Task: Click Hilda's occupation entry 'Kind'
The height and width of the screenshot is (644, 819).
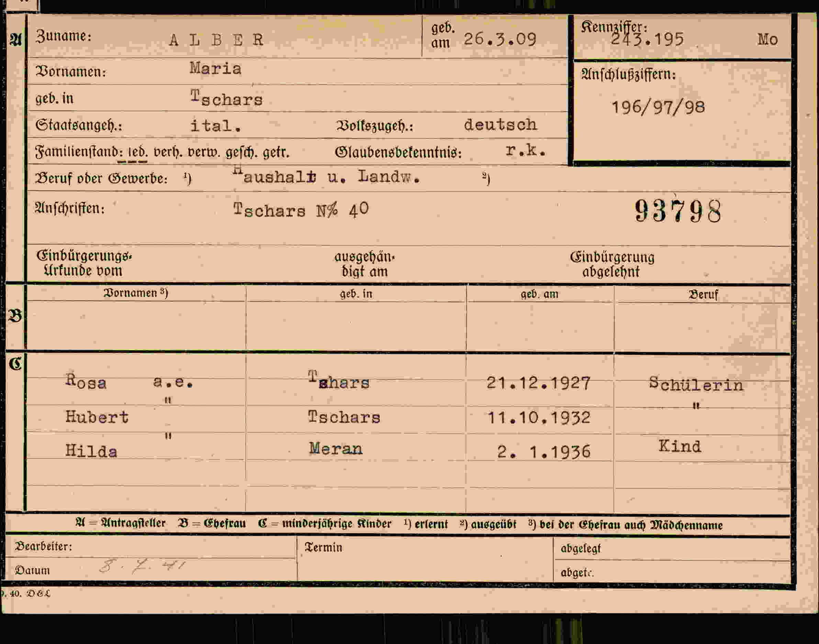Action: tap(680, 446)
